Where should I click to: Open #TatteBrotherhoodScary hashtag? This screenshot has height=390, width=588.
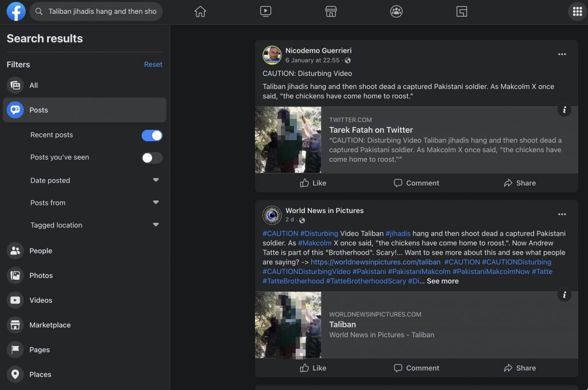(x=366, y=281)
